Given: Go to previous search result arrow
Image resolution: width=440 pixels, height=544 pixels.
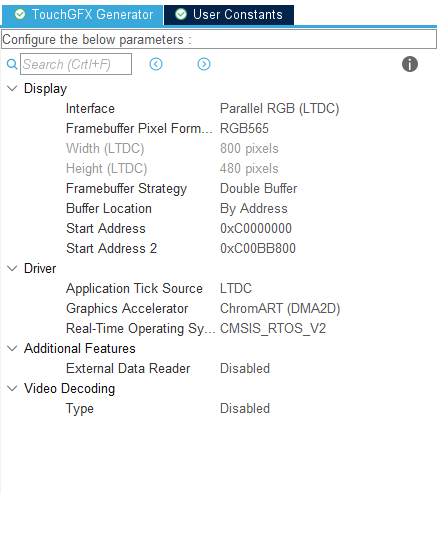Looking at the screenshot, I should tap(156, 64).
